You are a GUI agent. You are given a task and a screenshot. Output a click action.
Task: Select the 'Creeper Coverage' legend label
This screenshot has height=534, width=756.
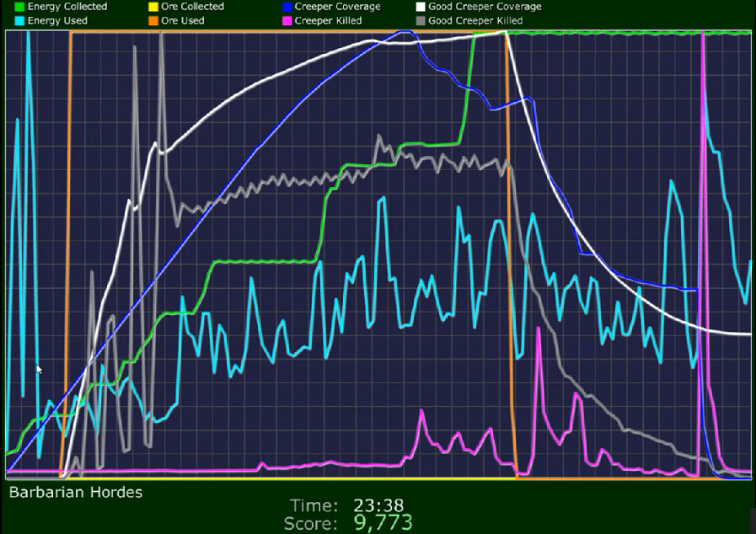[337, 7]
